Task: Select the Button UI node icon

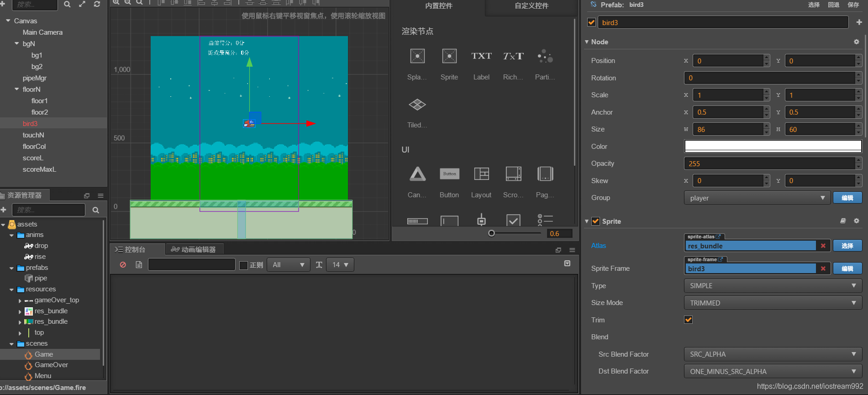Action: point(449,174)
